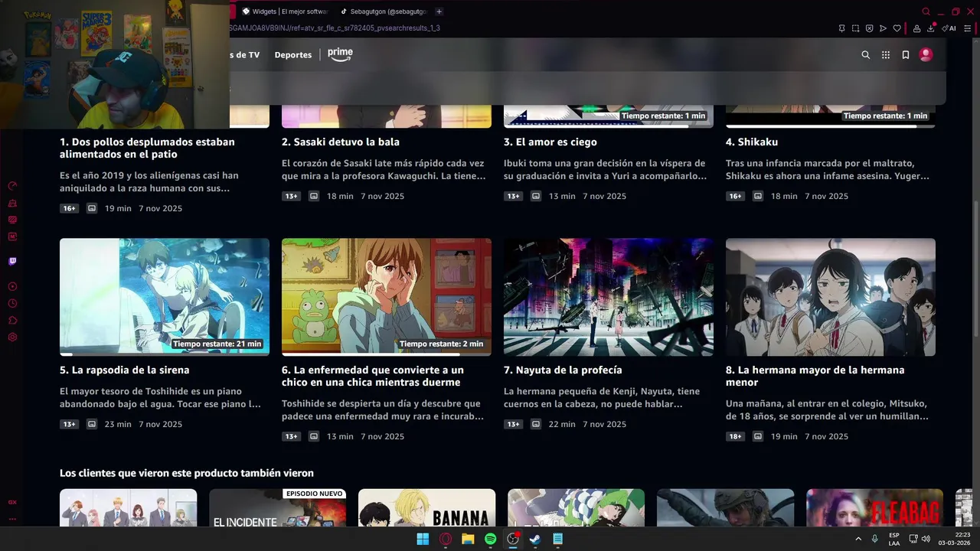This screenshot has height=551, width=980.
Task: Open GX Control speedometer in sidebar
Action: point(12,186)
